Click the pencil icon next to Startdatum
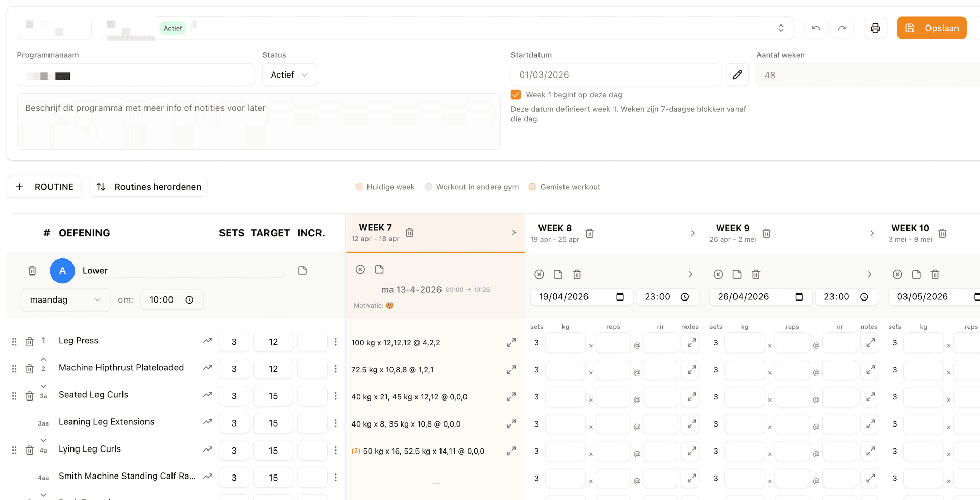Viewport: 980px width, 500px height. pyautogui.click(x=737, y=75)
